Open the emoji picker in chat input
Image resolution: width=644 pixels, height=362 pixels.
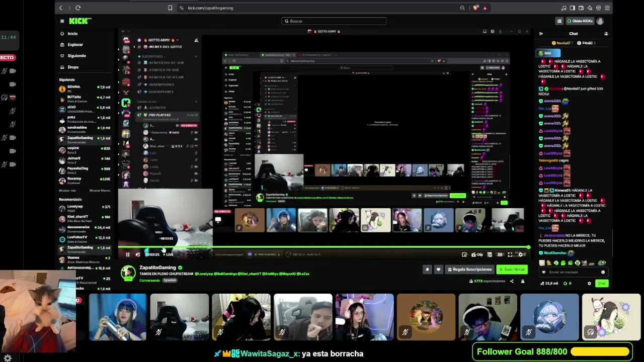tap(603, 272)
